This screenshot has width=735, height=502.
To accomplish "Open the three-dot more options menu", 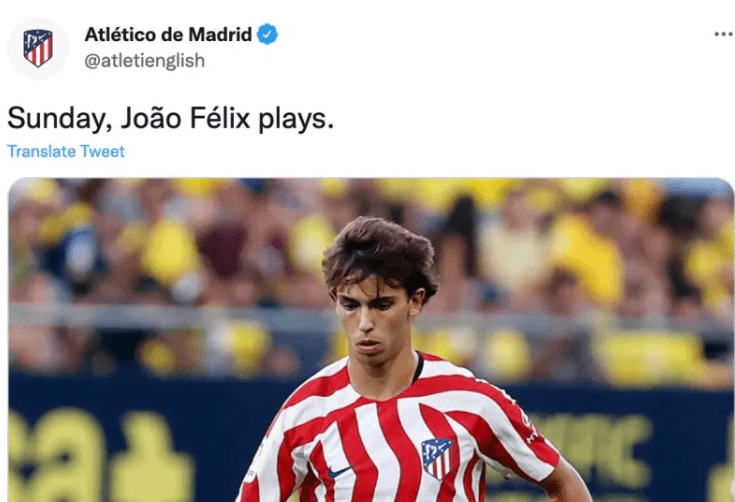I will pyautogui.click(x=724, y=34).
